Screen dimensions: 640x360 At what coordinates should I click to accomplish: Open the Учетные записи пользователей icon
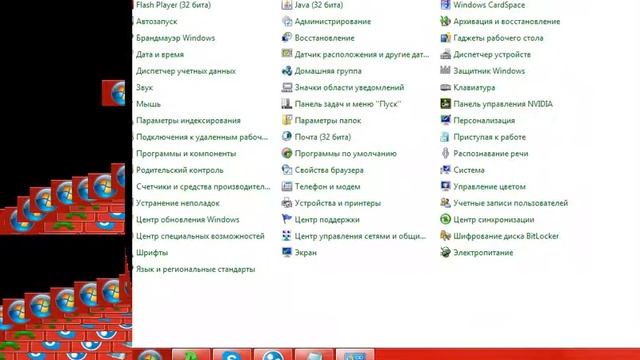(445, 203)
